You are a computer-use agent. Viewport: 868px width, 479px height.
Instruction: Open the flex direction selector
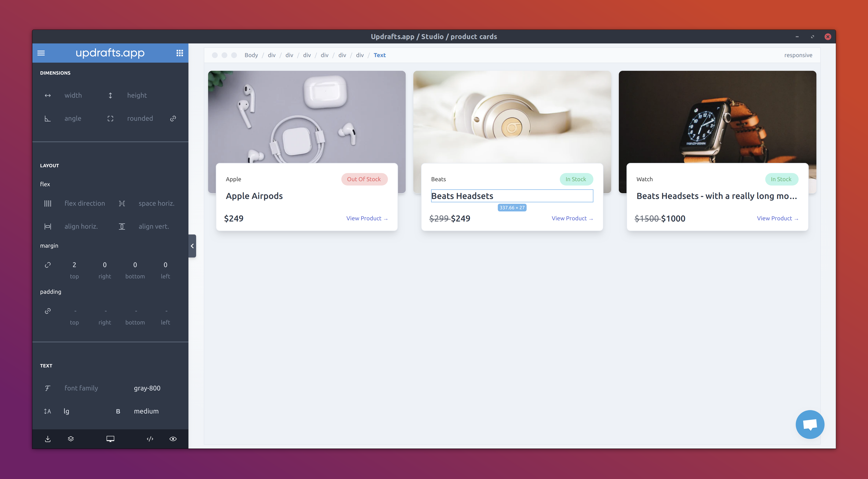84,203
